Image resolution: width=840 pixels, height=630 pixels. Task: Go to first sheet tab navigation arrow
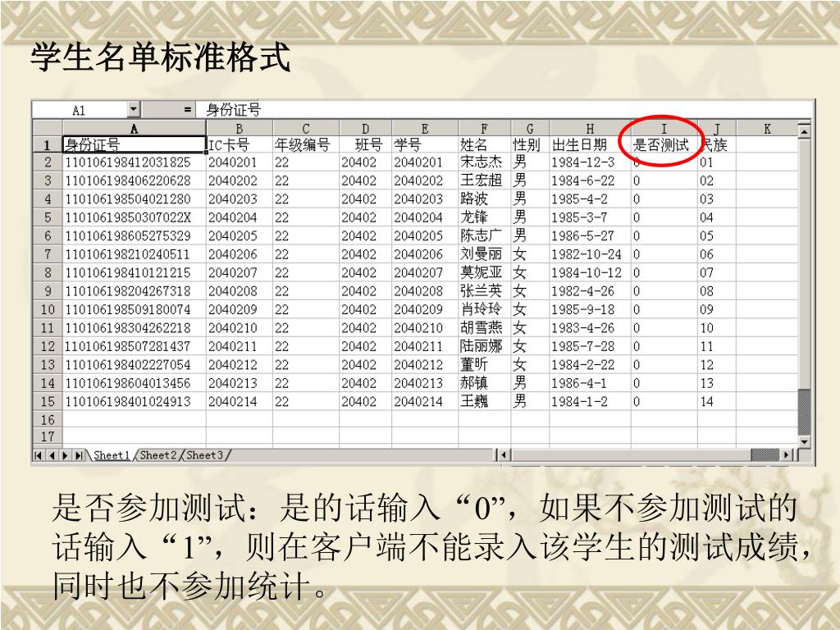(38, 455)
